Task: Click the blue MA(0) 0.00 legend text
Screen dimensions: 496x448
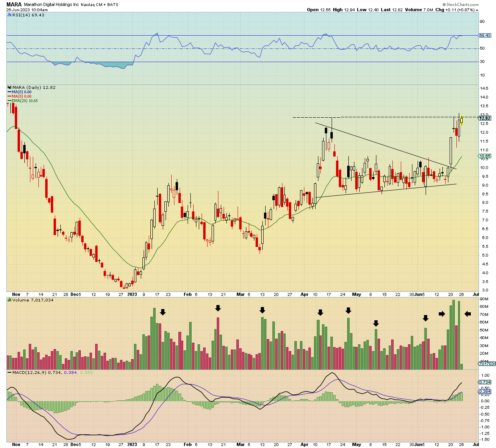Action: pyautogui.click(x=22, y=92)
